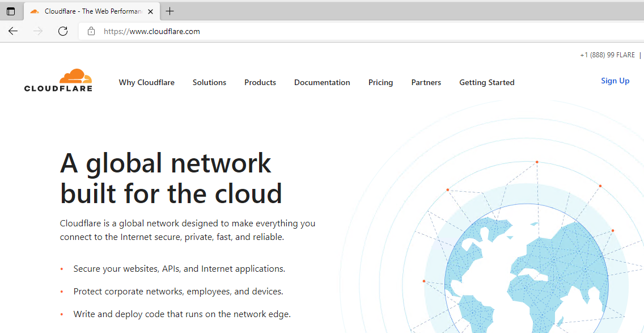This screenshot has width=644, height=333.
Task: Refresh the current page
Action: coord(63,31)
